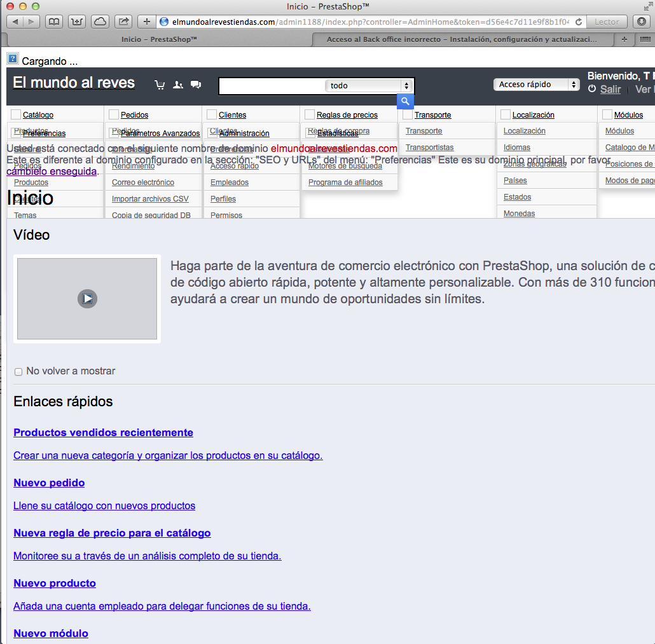Click the power icon beside Salir
The height and width of the screenshot is (644, 655).
point(592,89)
